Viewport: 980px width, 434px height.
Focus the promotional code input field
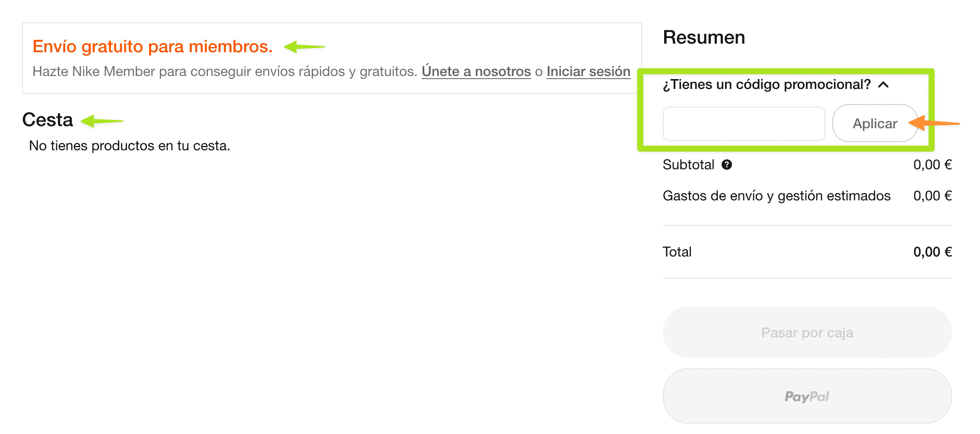point(744,124)
